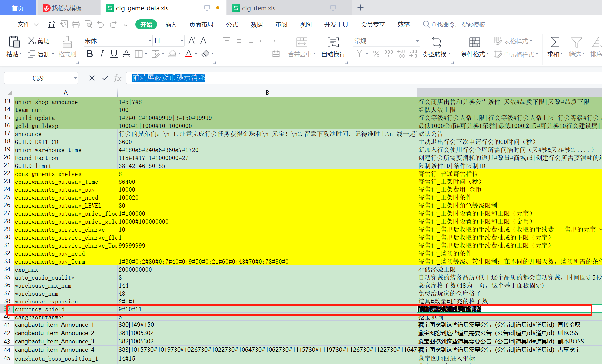Cancel the formula bar entry
The height and width of the screenshot is (364, 602).
point(92,78)
